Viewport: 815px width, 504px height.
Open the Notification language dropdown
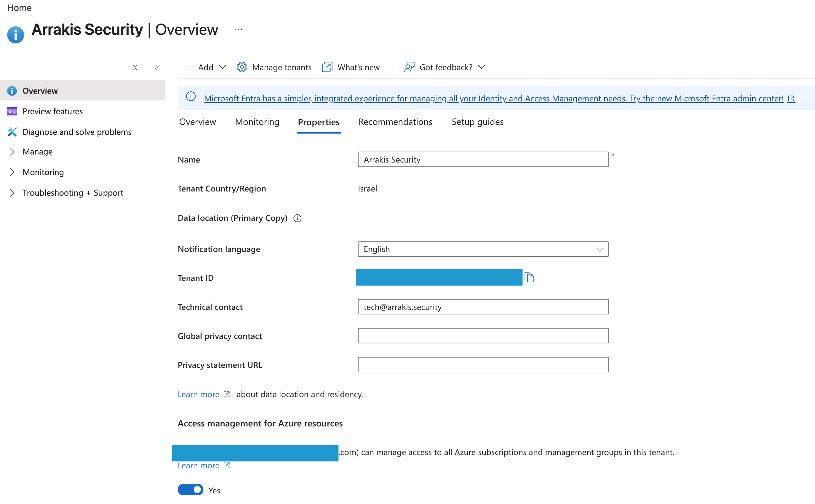click(483, 249)
